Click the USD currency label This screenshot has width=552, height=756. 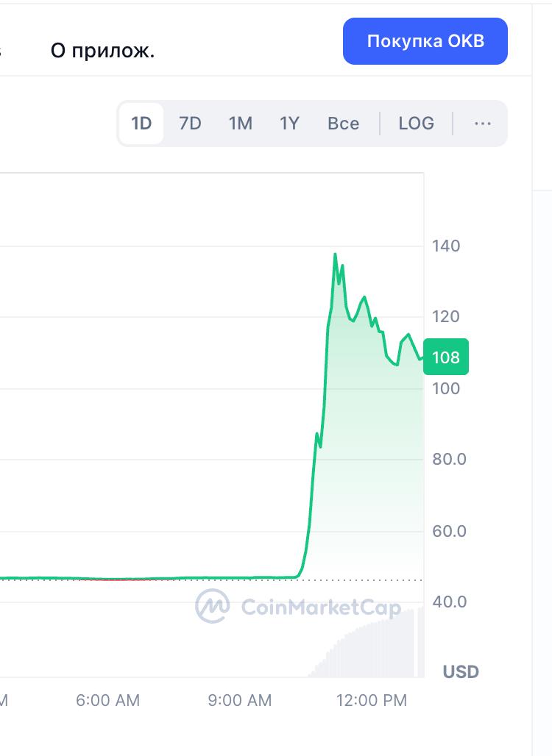coord(461,671)
